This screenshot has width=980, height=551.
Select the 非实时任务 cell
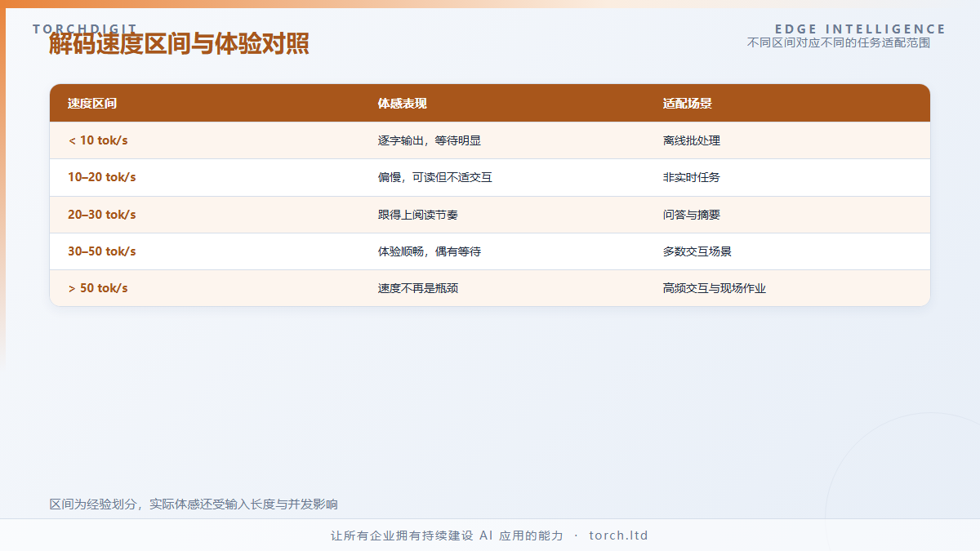tap(692, 177)
